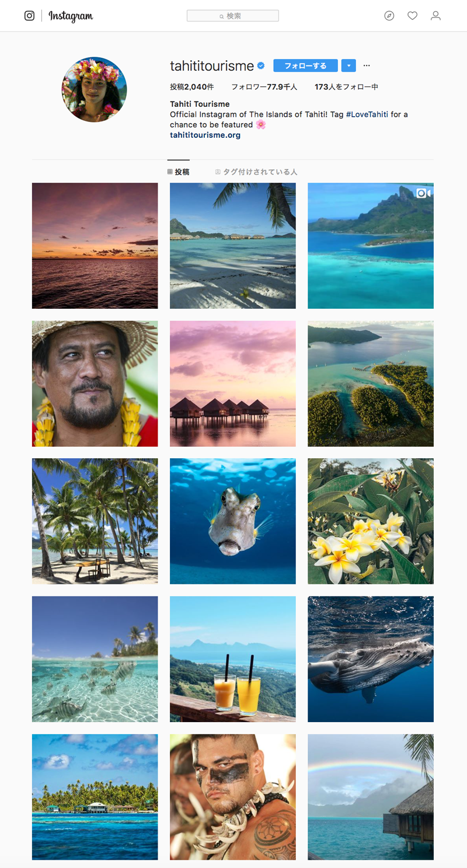
Task: Click the profile picture with flower crown
Action: click(95, 89)
